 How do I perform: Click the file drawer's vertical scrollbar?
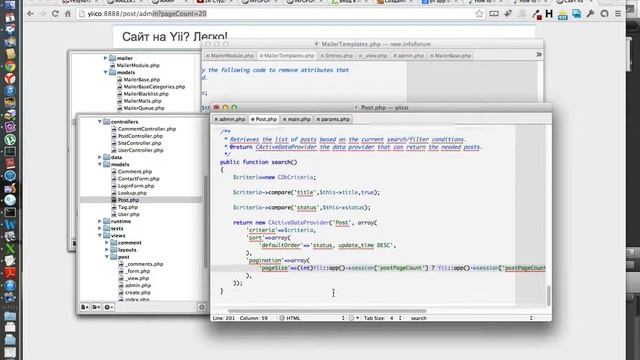tap(206, 222)
